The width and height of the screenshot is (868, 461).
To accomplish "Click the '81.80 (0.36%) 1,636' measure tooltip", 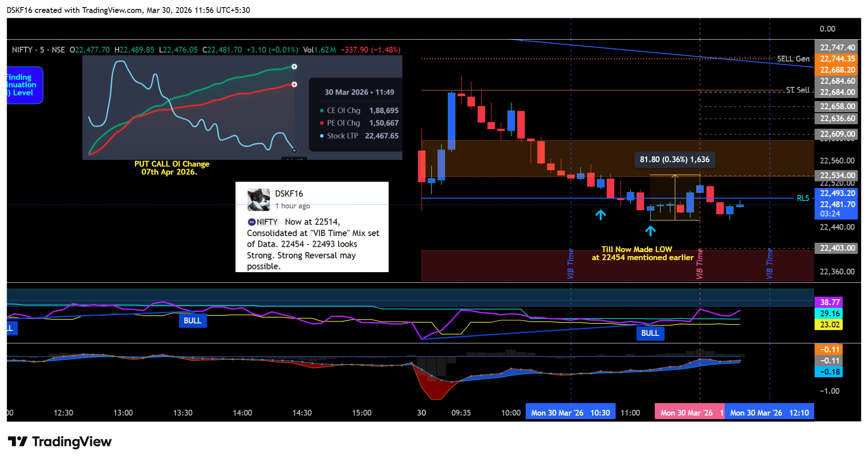I will [x=675, y=159].
